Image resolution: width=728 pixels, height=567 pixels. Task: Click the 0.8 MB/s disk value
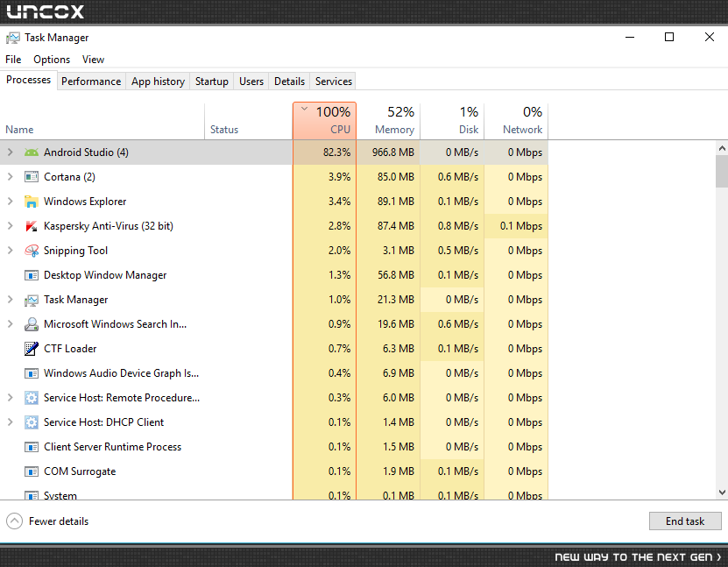(x=458, y=226)
